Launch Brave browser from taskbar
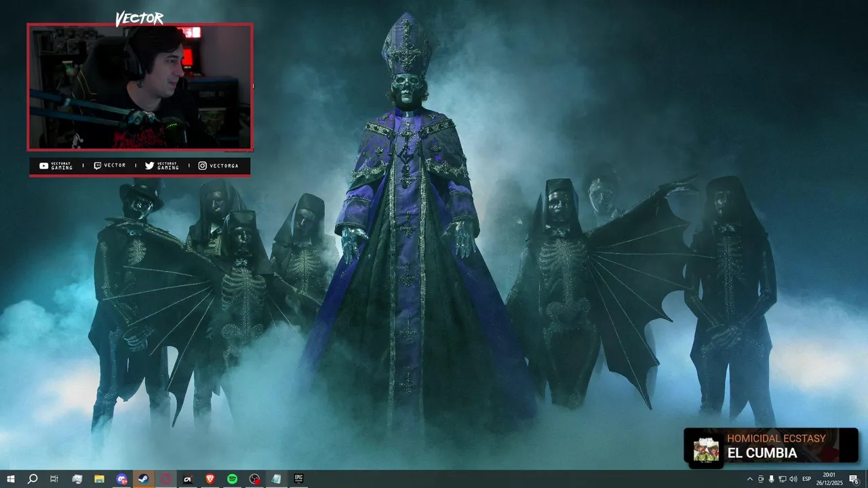Screen dimensions: 868x488 [x=210, y=479]
